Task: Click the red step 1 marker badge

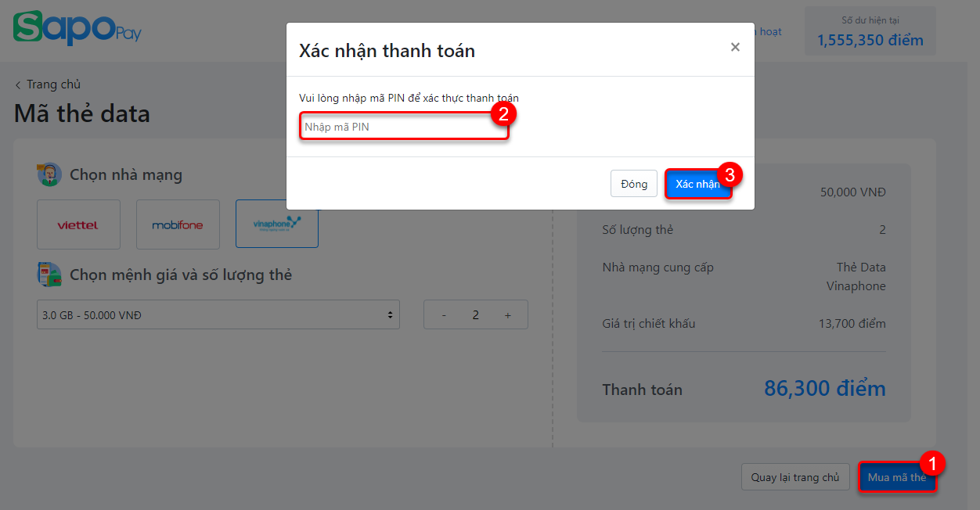Action: 932,463
